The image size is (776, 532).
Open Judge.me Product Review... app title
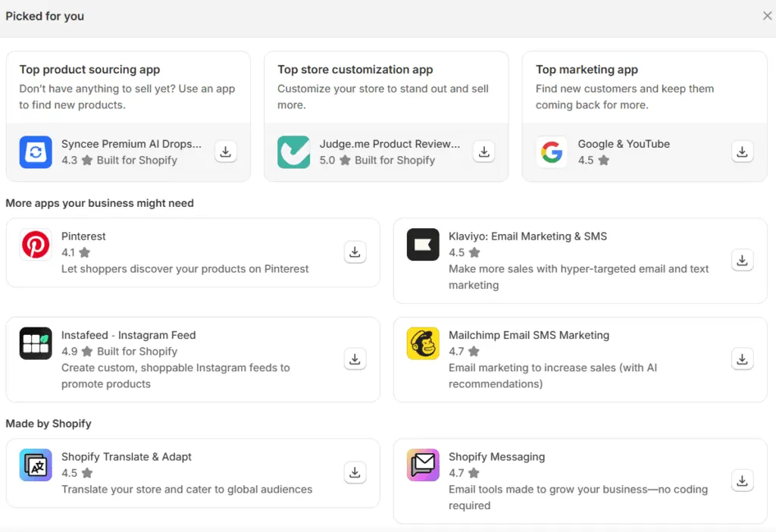pyautogui.click(x=390, y=144)
